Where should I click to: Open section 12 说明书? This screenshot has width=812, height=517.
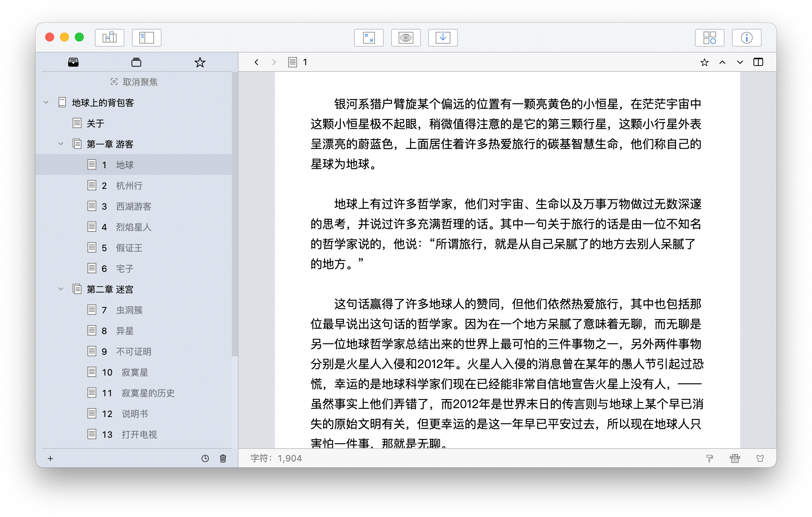[x=134, y=414]
